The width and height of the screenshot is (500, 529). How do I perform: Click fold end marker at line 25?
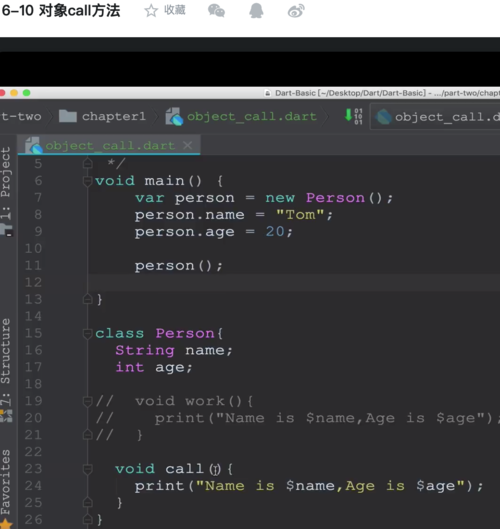(87, 502)
